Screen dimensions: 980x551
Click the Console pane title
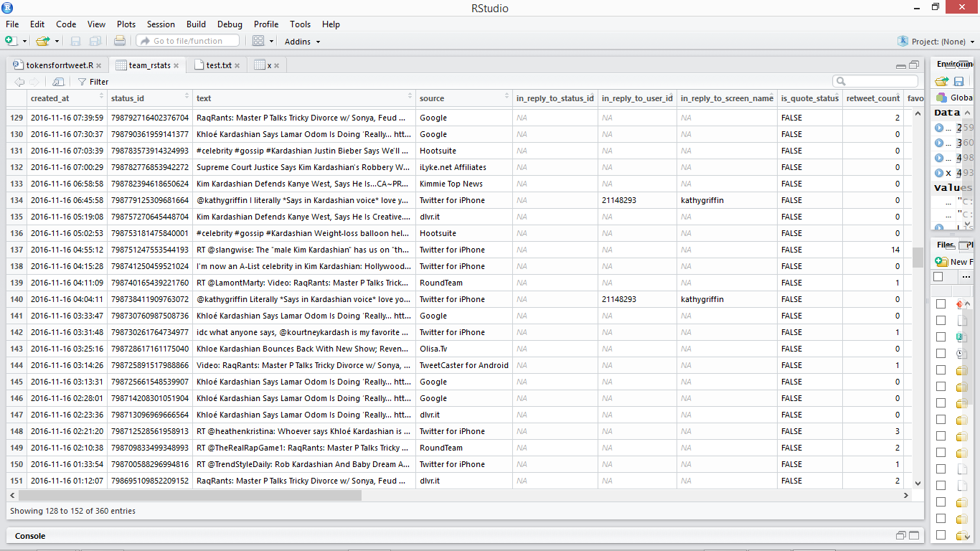[x=30, y=536]
